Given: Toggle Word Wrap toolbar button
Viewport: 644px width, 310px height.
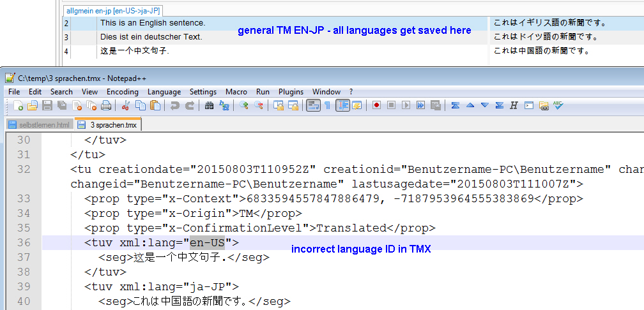Looking at the screenshot, I should 313,106.
